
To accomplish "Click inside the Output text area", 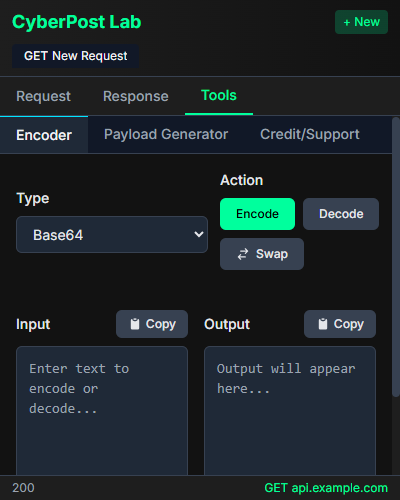I will 290,411.
